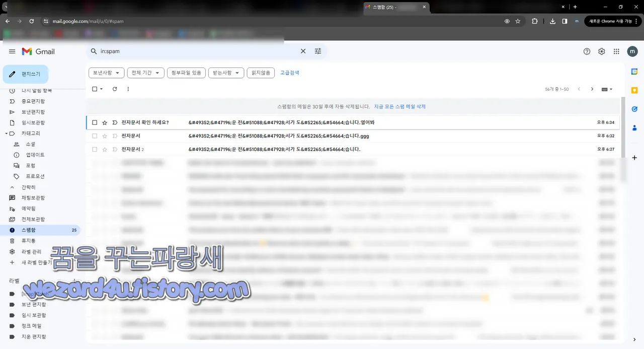The width and height of the screenshot is (644, 349).
Task: Clear the in:spam search with X
Action: (303, 51)
